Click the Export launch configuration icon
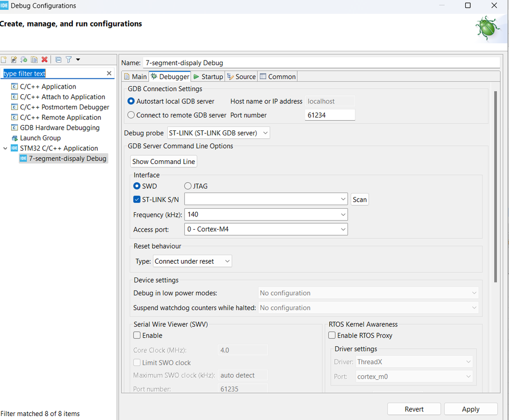 [x=24, y=60]
